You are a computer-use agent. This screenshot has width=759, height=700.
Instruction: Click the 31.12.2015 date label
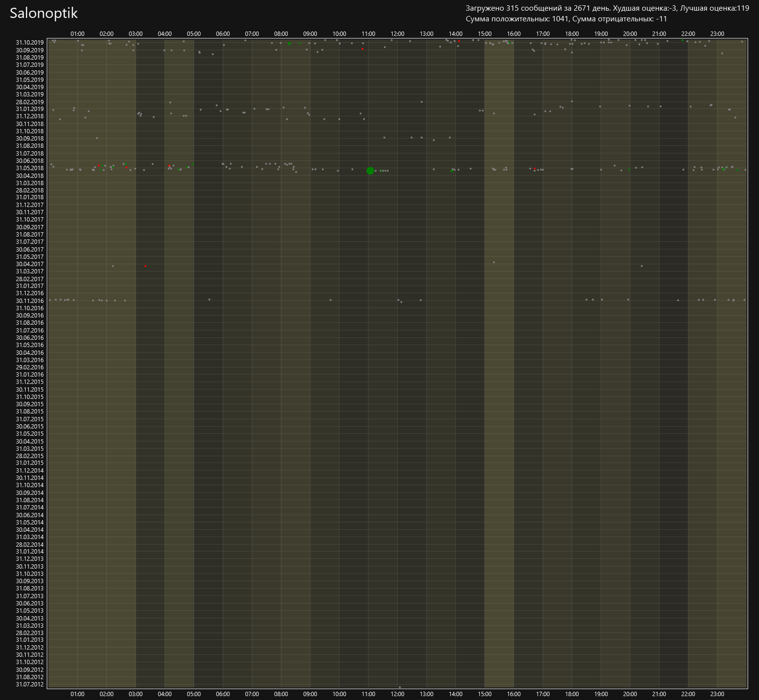30,382
